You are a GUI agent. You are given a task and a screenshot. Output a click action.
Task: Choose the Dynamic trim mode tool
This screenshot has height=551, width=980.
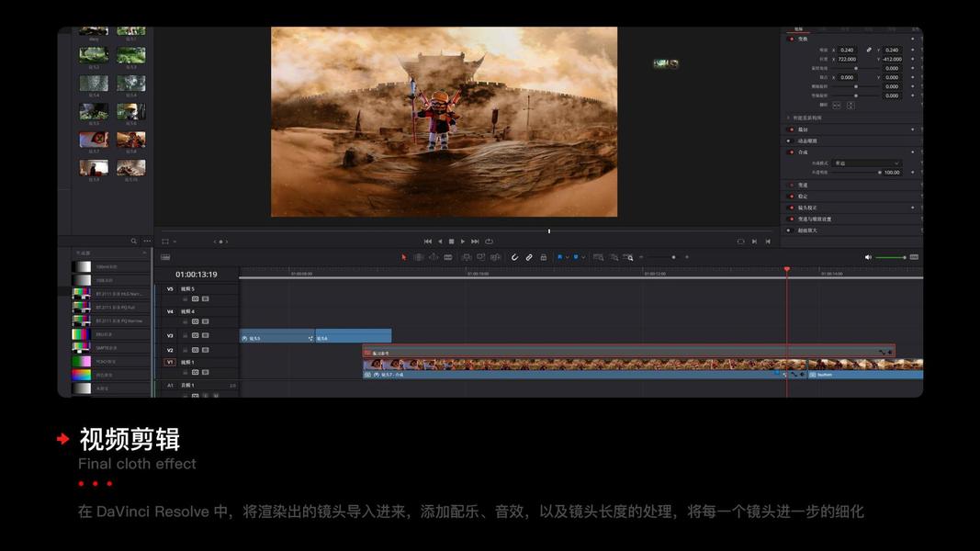coord(434,257)
